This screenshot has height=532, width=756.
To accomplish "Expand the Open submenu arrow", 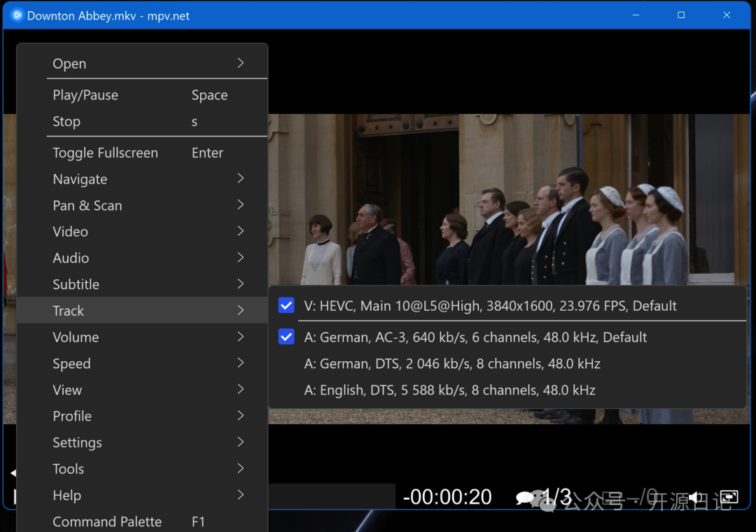I will pos(241,63).
